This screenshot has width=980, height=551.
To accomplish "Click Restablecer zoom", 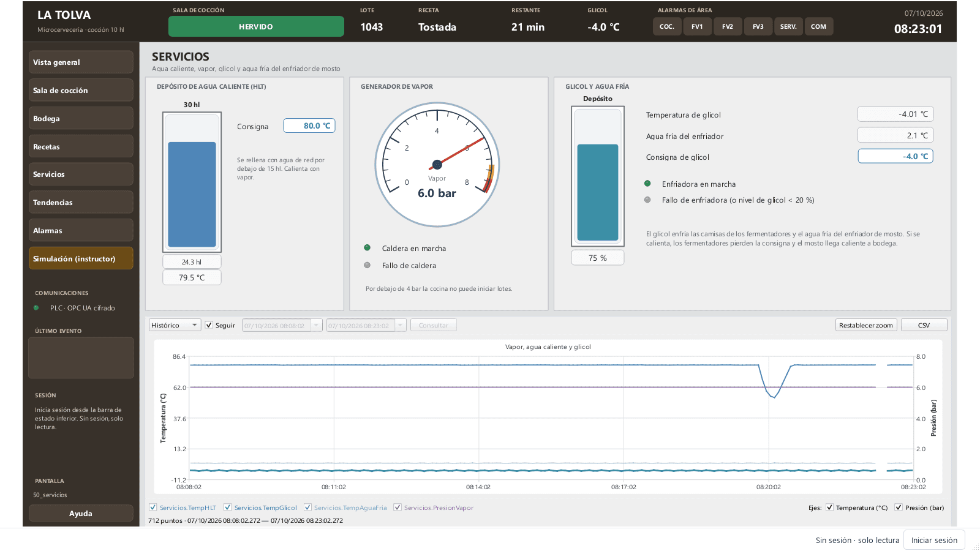I will (x=866, y=325).
